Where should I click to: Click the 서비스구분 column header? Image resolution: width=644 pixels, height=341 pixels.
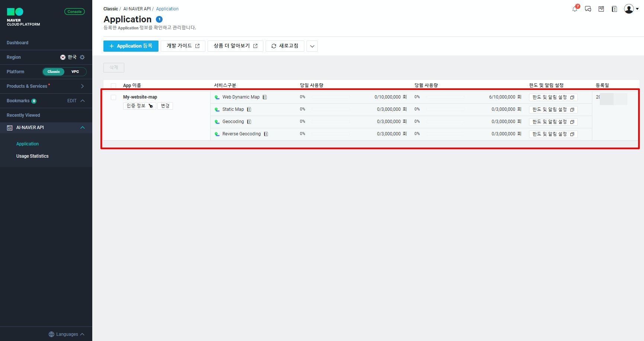225,86
